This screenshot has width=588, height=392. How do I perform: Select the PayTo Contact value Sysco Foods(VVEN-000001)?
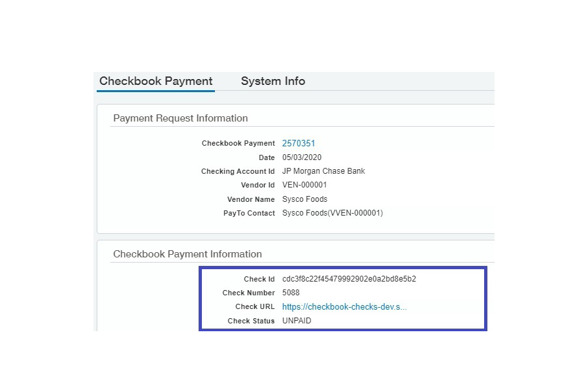point(333,213)
